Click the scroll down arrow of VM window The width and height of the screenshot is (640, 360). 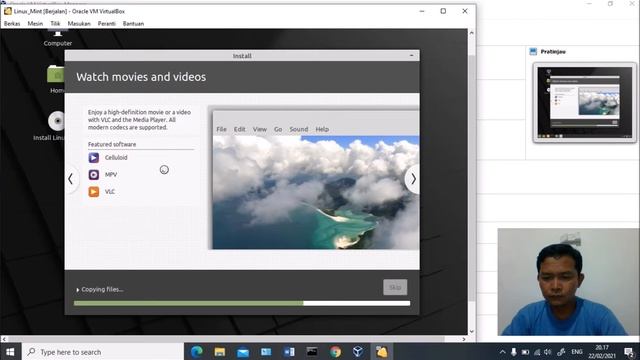[471, 331]
